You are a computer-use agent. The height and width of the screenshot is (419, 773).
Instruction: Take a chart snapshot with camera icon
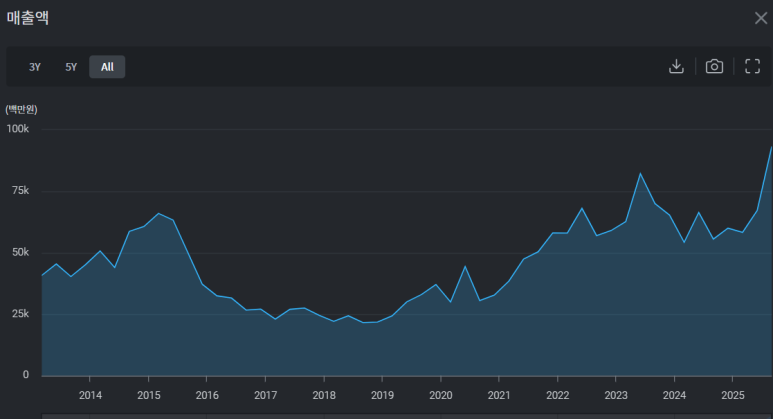(714, 67)
